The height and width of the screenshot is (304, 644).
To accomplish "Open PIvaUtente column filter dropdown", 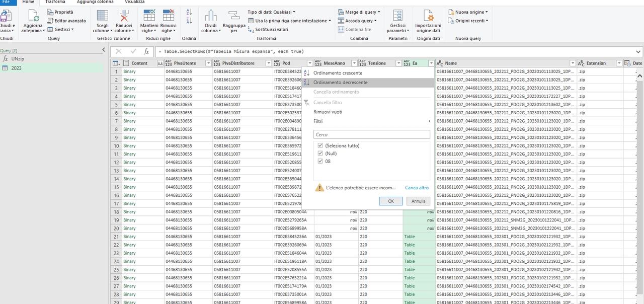I will tap(207, 63).
